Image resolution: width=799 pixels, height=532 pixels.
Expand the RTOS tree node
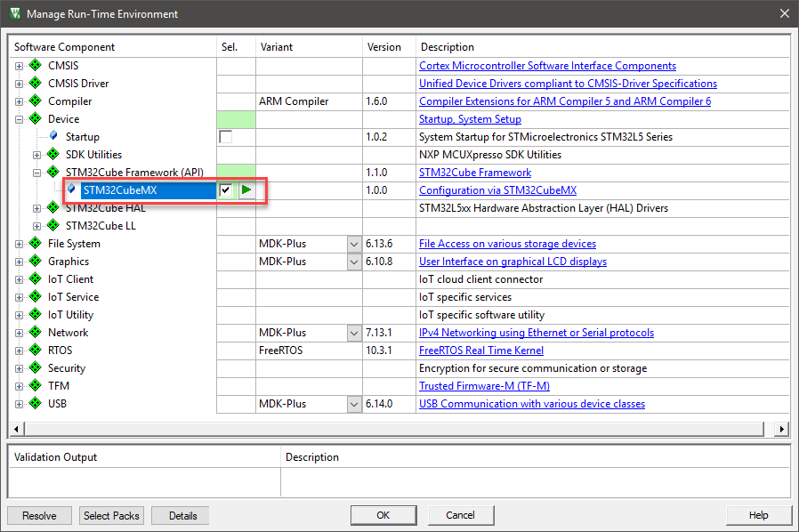(19, 351)
